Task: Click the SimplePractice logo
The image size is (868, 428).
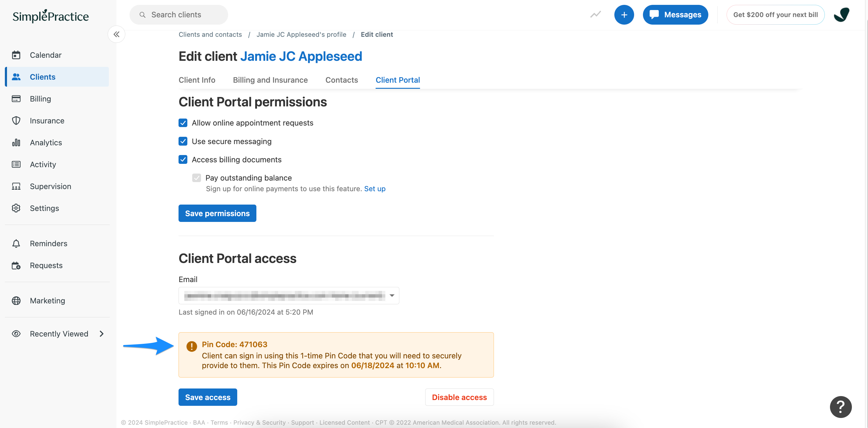Action: click(50, 16)
